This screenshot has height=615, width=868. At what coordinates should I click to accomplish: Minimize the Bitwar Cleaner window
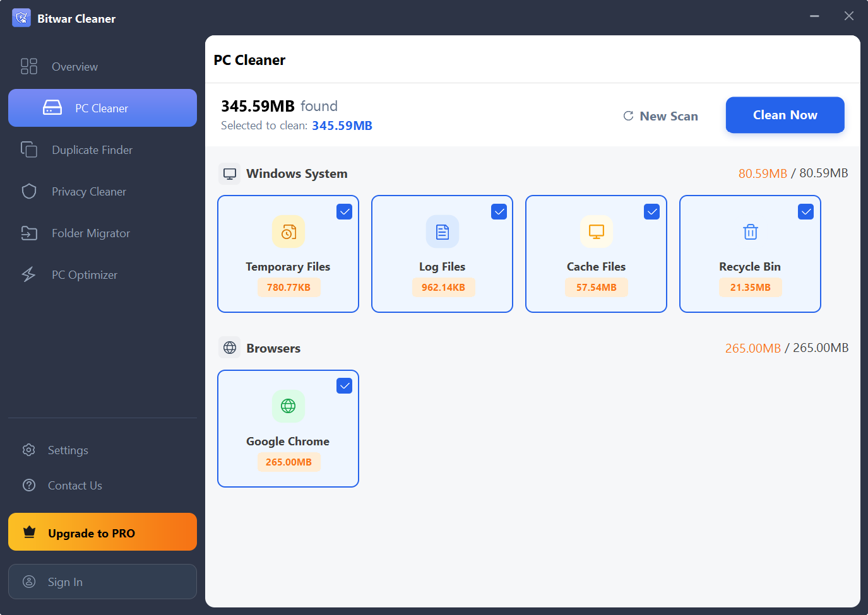(814, 16)
